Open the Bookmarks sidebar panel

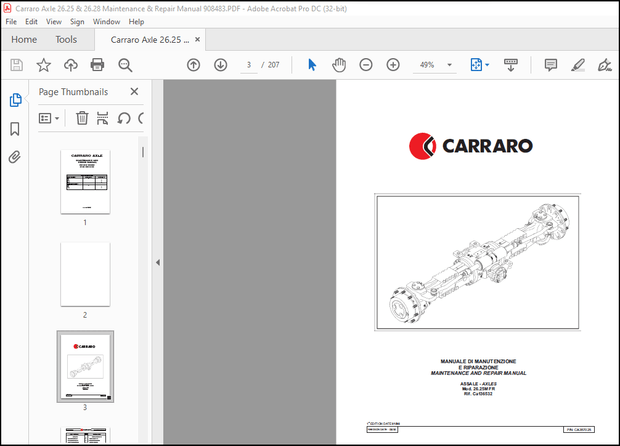click(15, 129)
